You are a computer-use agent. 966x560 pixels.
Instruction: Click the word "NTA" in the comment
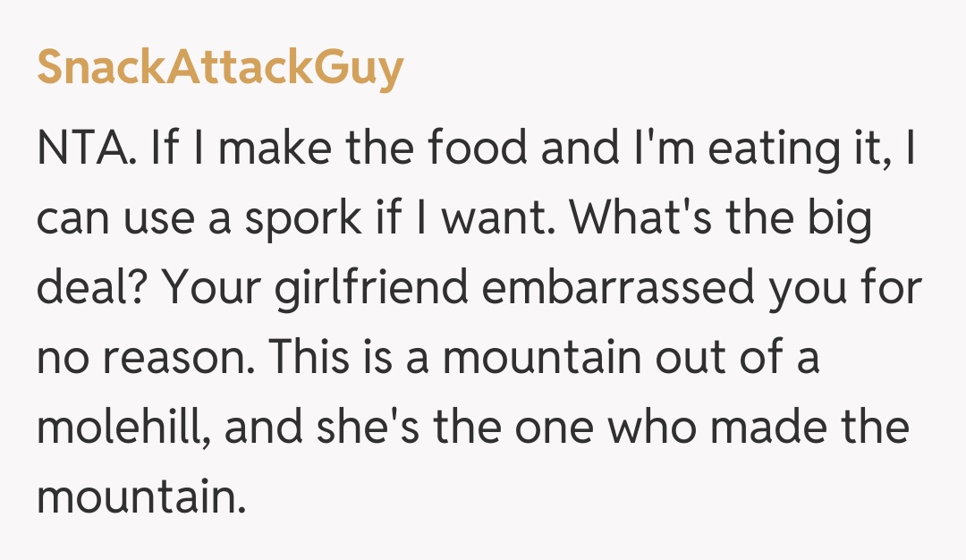pos(84,148)
